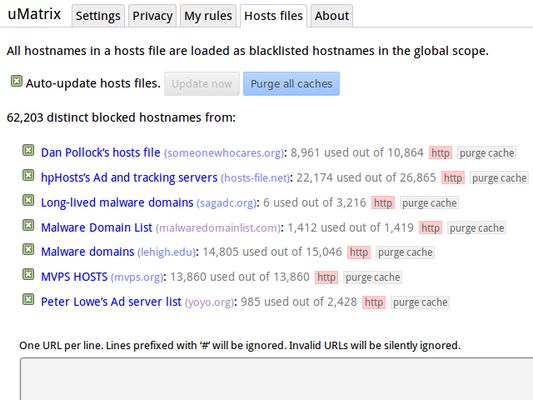
Task: Visit malwaredomainlist.com link
Action: (x=218, y=228)
